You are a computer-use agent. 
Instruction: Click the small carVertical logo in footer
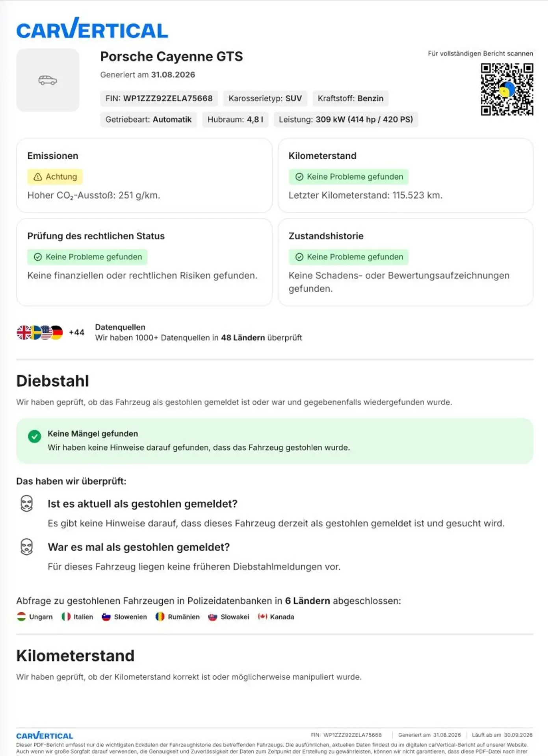(x=45, y=735)
